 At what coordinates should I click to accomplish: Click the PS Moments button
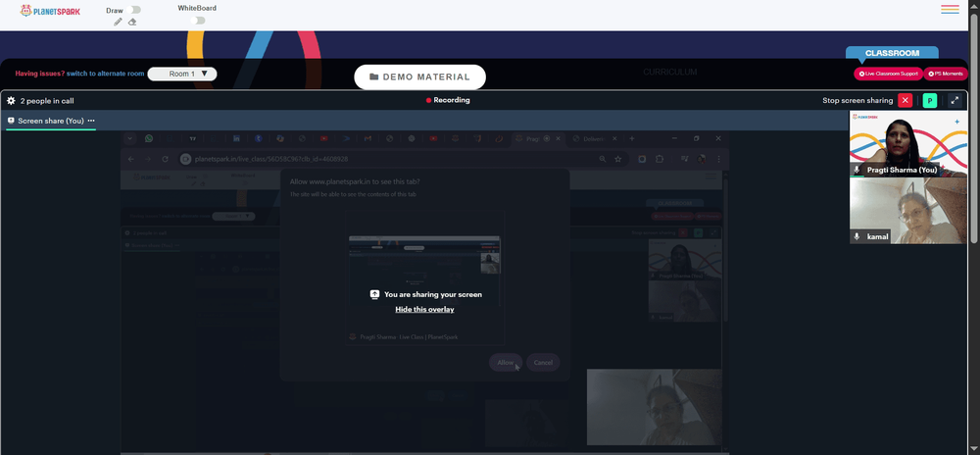tap(946, 74)
